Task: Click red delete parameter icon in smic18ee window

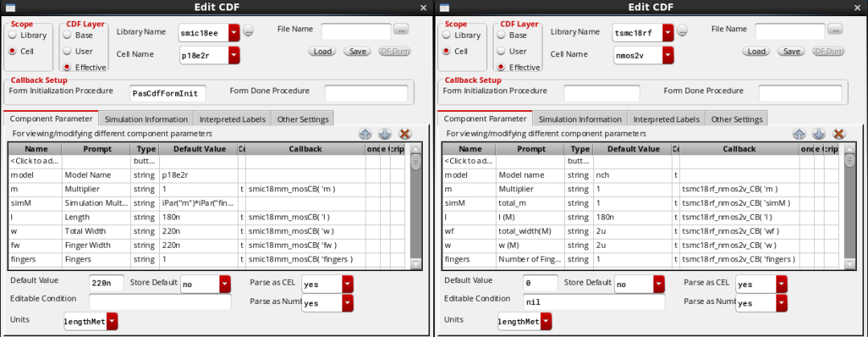Action: (404, 134)
